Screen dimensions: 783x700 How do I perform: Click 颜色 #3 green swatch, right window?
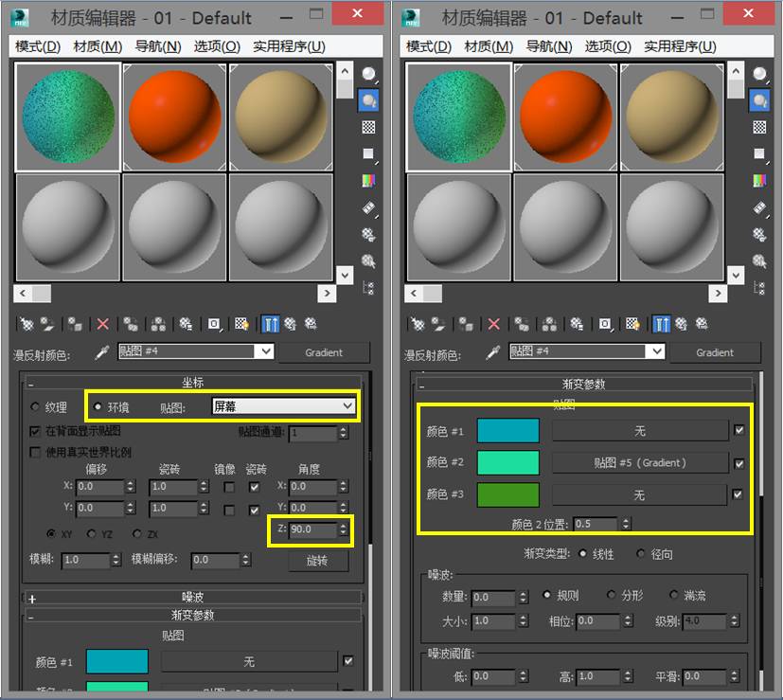507,494
